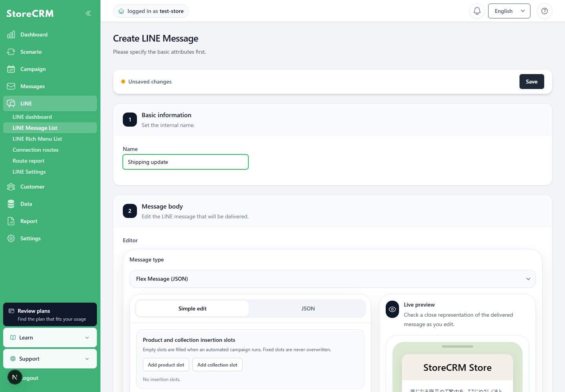This screenshot has height=392, width=565.
Task: Collapse the sidebar with the double chevron
Action: [x=88, y=13]
